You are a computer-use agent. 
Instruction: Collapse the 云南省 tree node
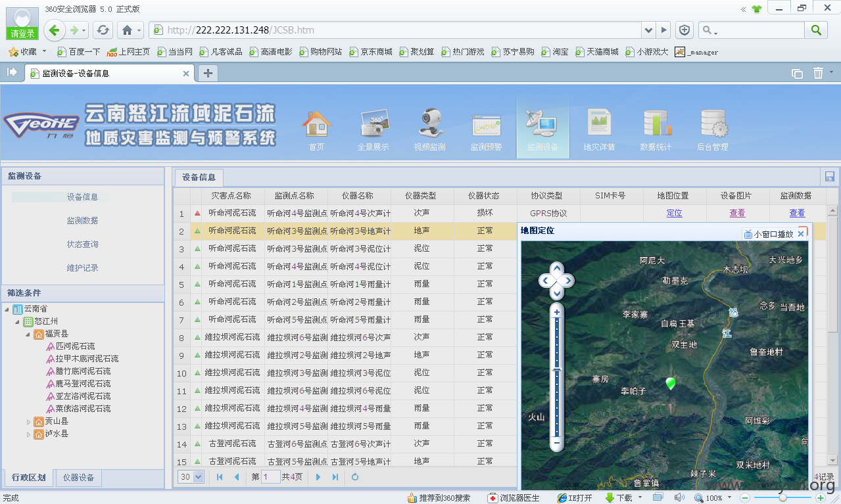pos(7,309)
